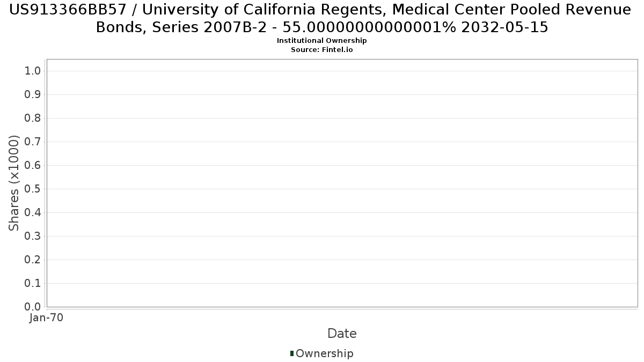Click the Date x-axis title
This screenshot has height=362, width=644.
click(x=342, y=334)
